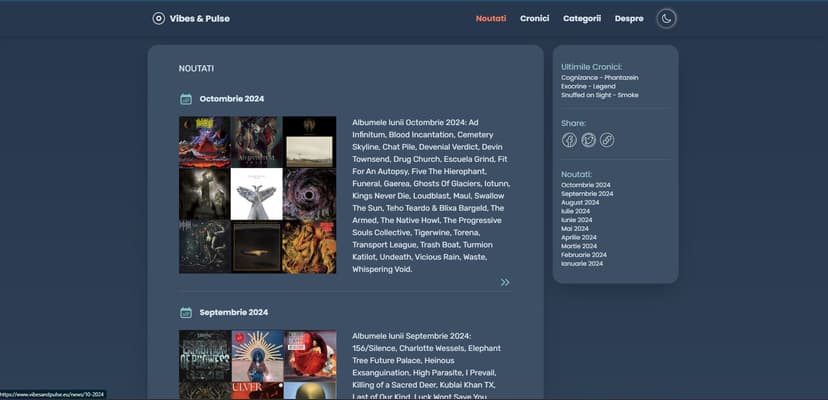This screenshot has height=400, width=828.
Task: Share the page on Facebook
Action: tap(569, 140)
